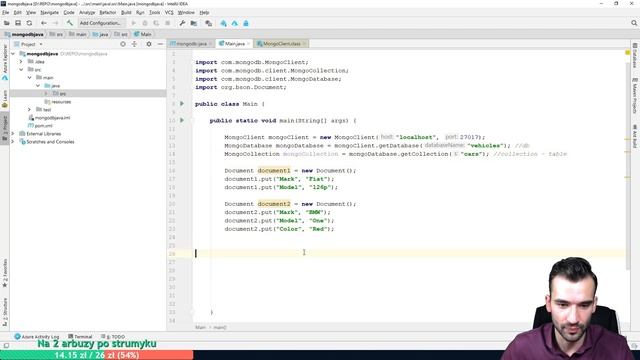Viewport: 640px width, 360px height.
Task: Open the Analyze menu
Action: point(87,13)
